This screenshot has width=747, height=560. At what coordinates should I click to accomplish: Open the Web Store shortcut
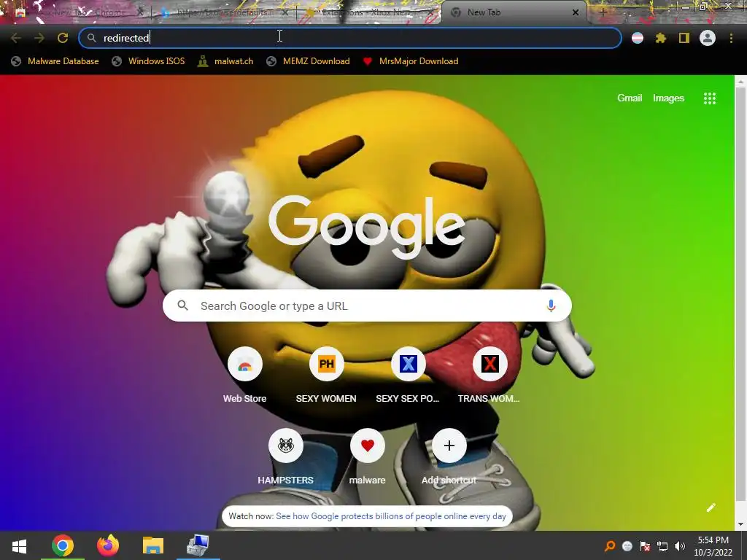coord(245,365)
